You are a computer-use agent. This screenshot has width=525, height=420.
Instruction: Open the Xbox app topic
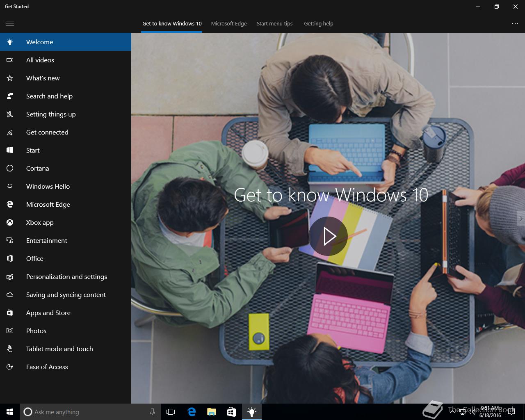pos(66,222)
